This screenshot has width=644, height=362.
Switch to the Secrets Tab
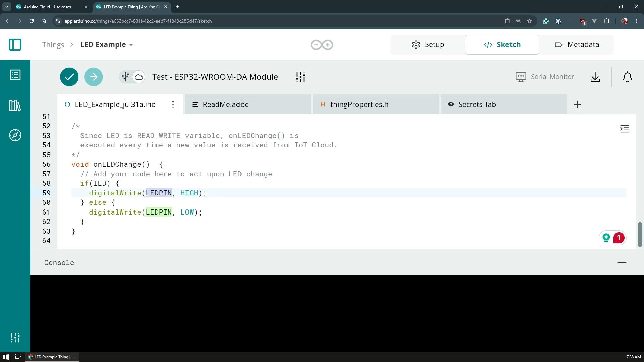pos(477,104)
